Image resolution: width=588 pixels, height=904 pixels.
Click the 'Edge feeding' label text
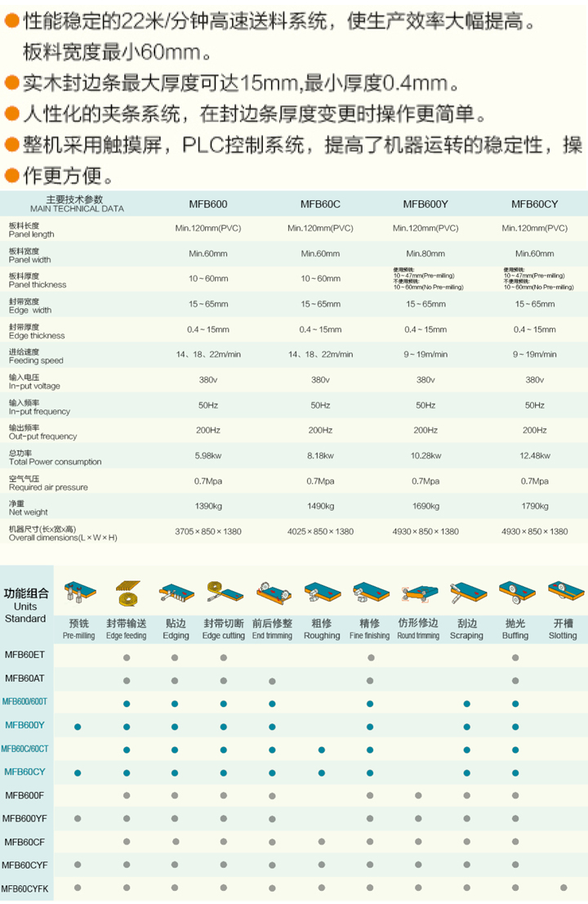click(x=126, y=635)
